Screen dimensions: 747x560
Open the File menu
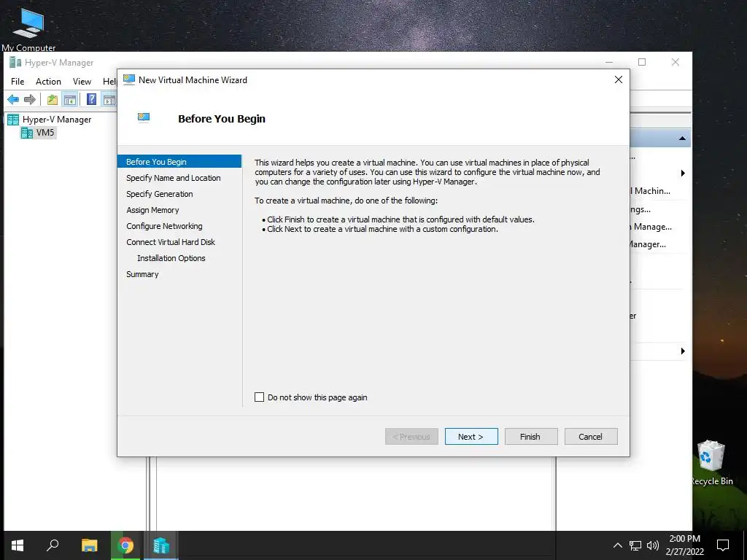click(x=18, y=82)
